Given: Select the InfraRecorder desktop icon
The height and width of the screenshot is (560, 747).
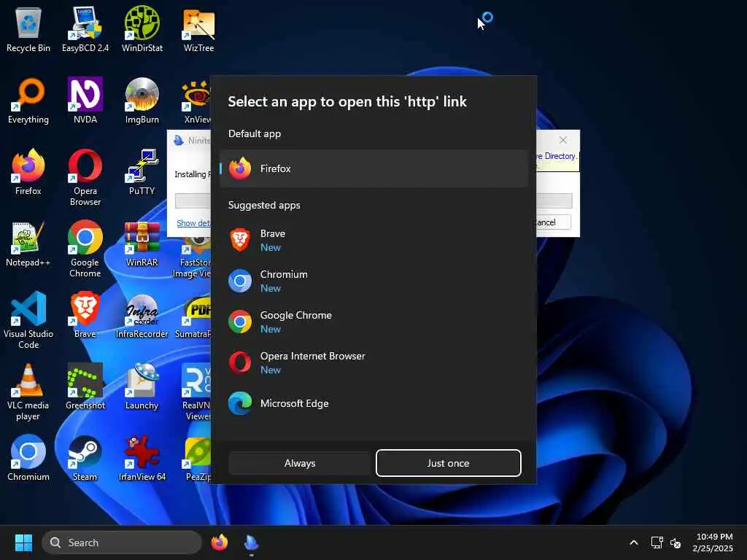Looking at the screenshot, I should coord(142,315).
